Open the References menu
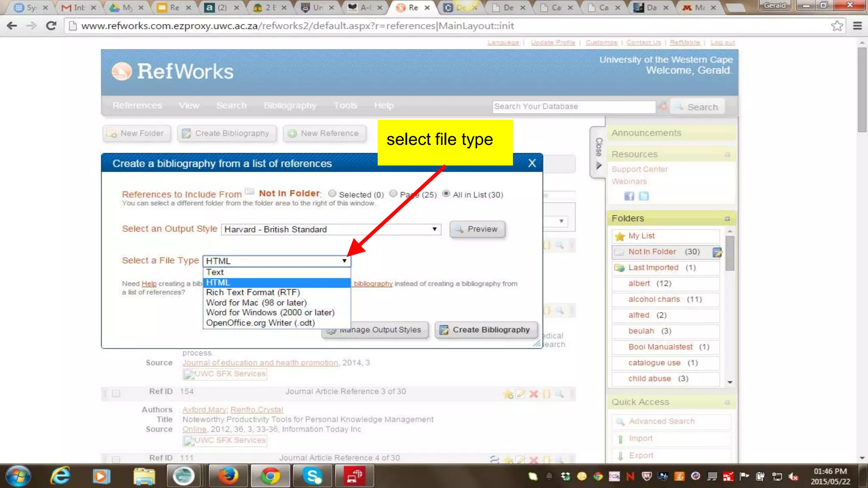This screenshot has height=488, width=868. click(x=137, y=105)
